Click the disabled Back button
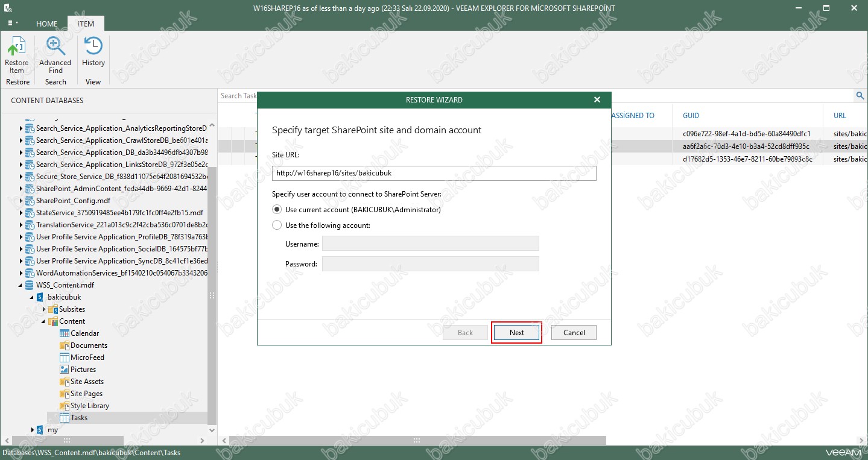The image size is (868, 460). pyautogui.click(x=465, y=333)
